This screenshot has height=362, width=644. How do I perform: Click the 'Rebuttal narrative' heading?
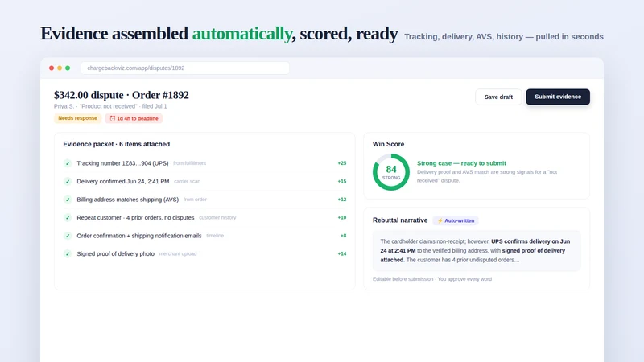[x=400, y=220]
